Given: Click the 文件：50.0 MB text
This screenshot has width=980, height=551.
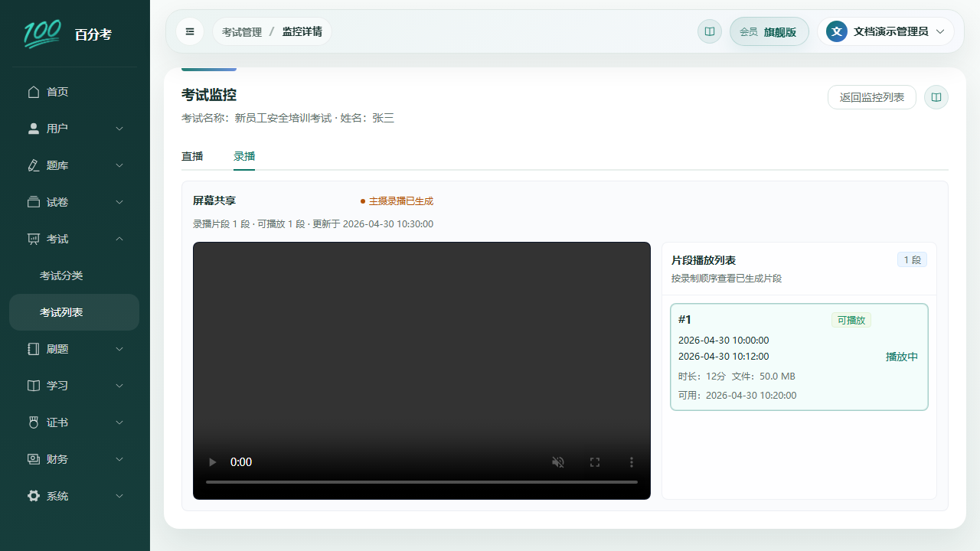Looking at the screenshot, I should 763,377.
